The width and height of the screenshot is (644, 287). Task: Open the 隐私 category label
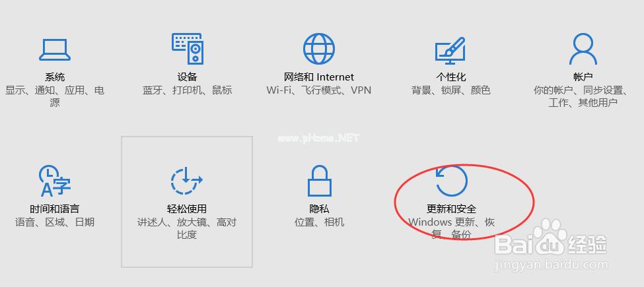click(319, 208)
